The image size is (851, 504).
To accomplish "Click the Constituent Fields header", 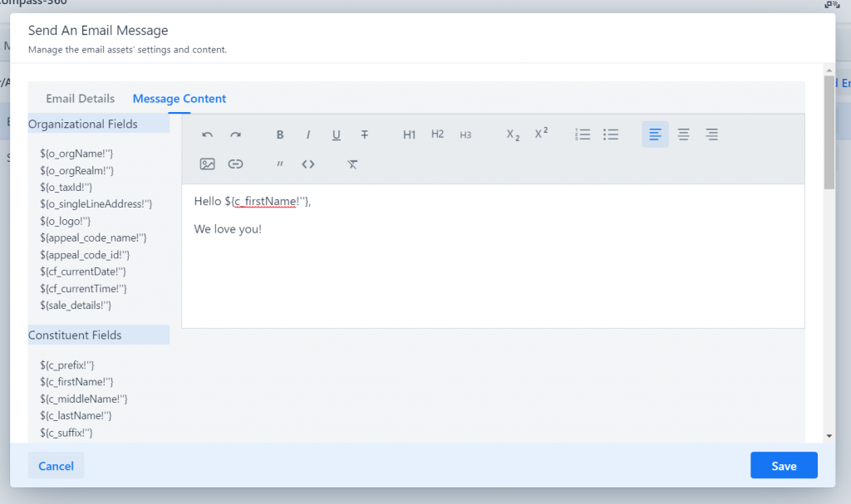I will point(99,335).
